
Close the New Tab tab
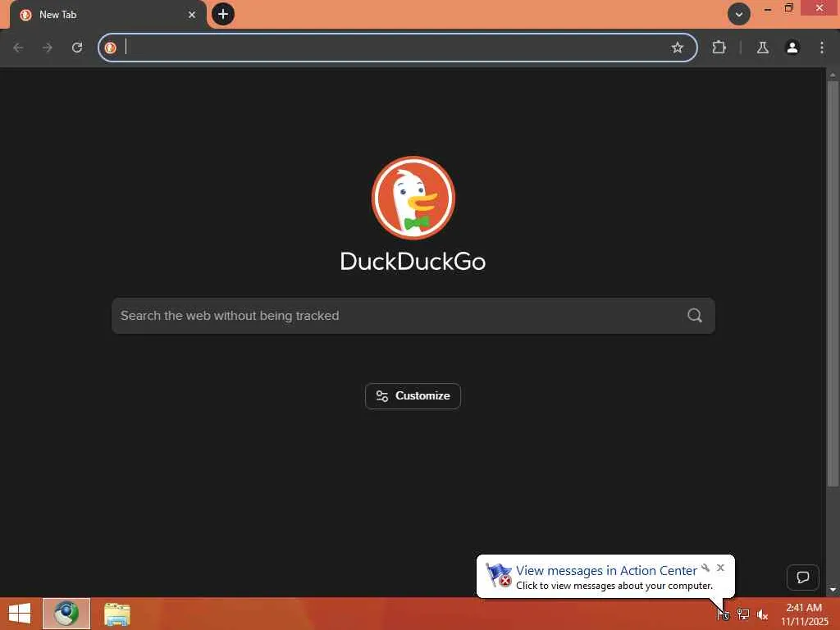tap(192, 15)
